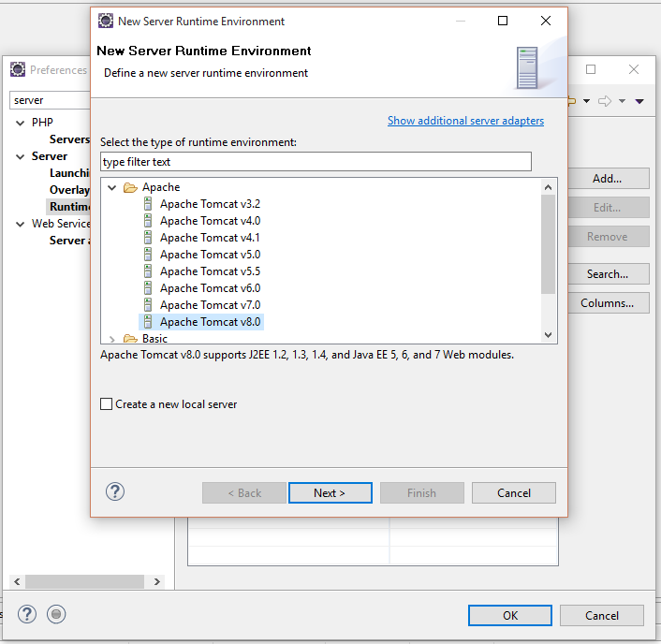Select Server node under Web Services
Image resolution: width=661 pixels, height=644 pixels.
point(69,241)
